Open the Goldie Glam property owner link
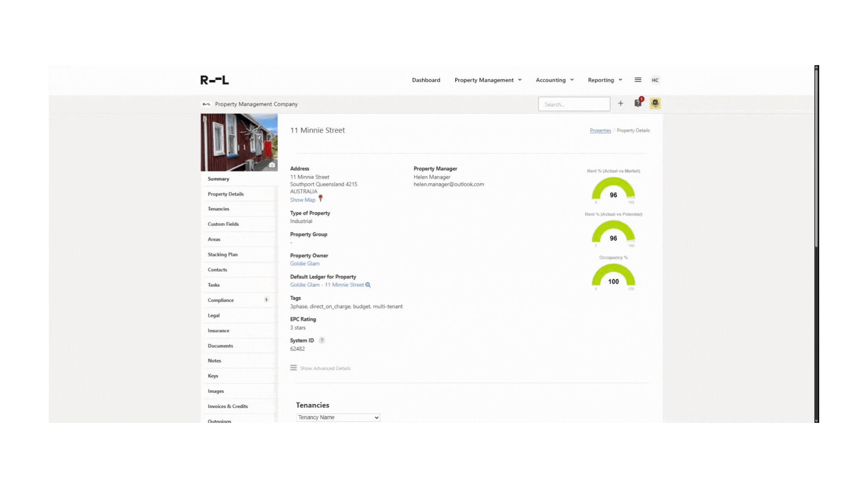The image size is (868, 488). tap(305, 263)
